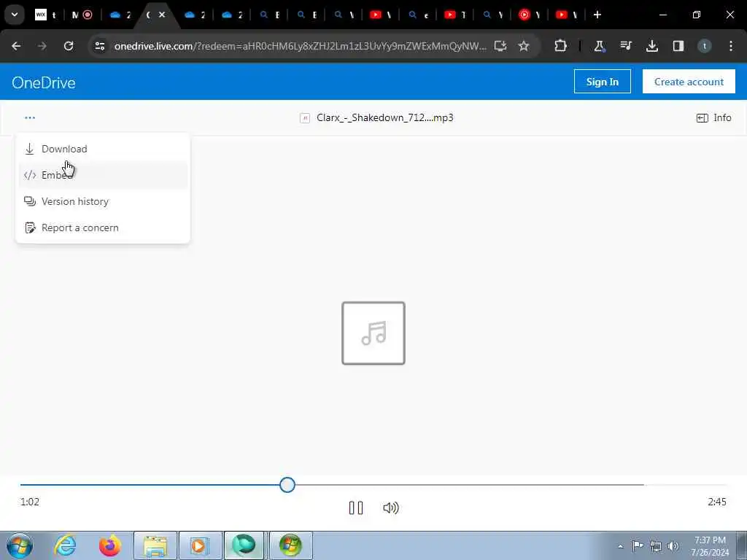Open the Windows Start button

(x=20, y=545)
